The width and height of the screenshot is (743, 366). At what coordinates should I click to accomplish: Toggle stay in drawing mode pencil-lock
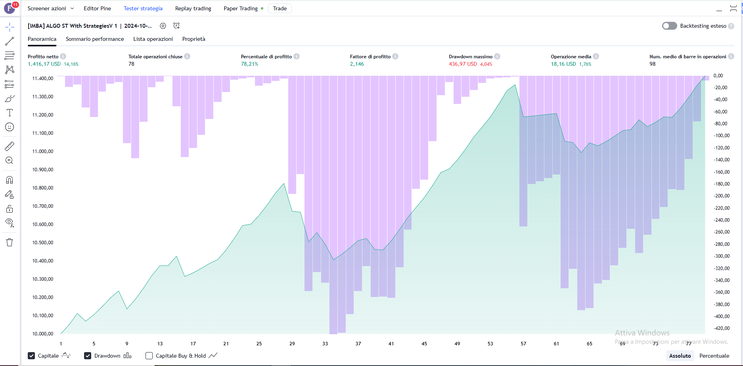[9, 194]
